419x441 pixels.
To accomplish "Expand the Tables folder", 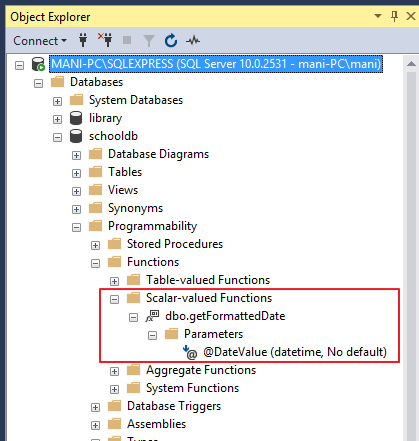I will pos(76,173).
